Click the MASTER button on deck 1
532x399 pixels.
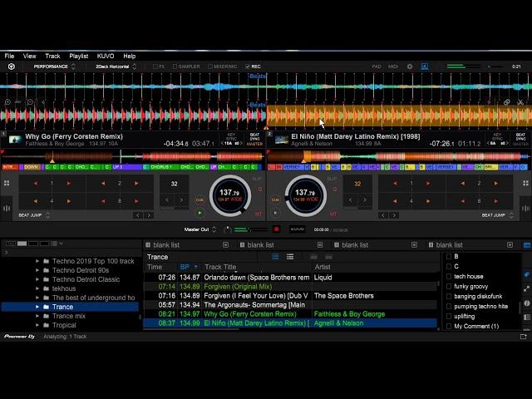pos(254,144)
